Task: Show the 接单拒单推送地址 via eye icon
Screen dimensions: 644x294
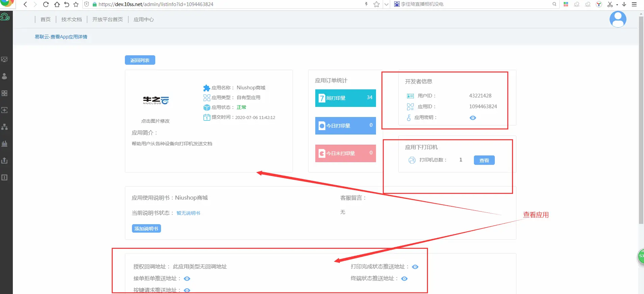Action: pyautogui.click(x=187, y=278)
